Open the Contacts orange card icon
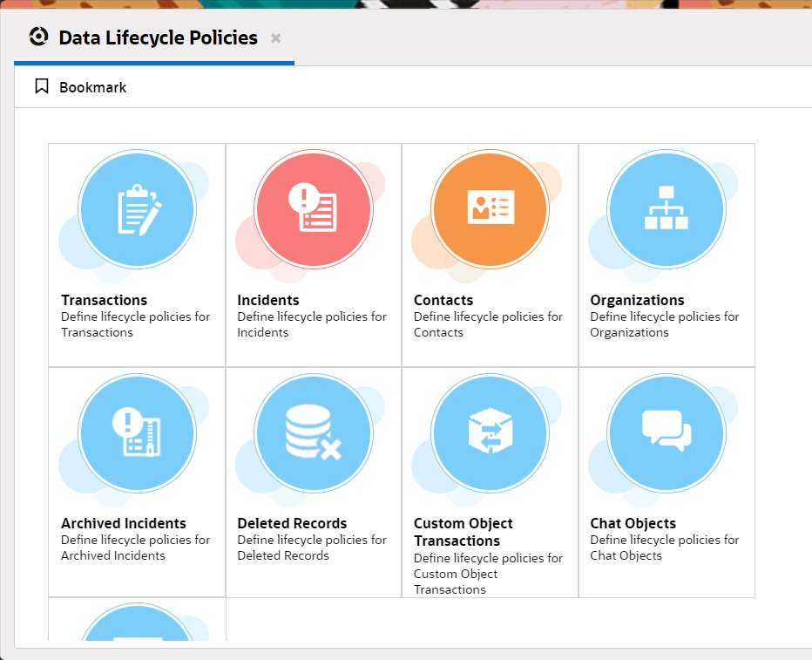 pos(490,209)
